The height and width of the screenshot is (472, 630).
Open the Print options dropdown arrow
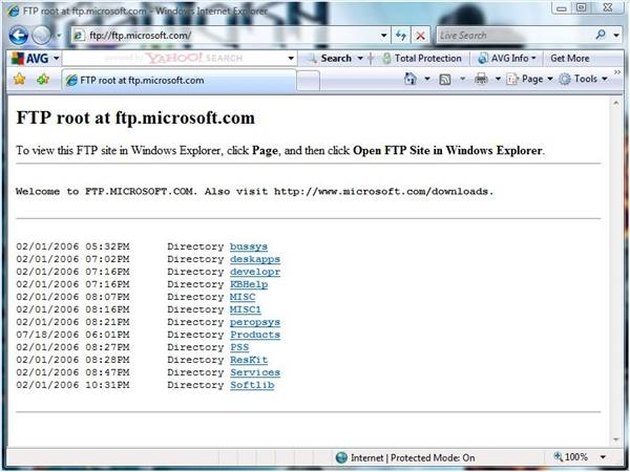pos(498,79)
